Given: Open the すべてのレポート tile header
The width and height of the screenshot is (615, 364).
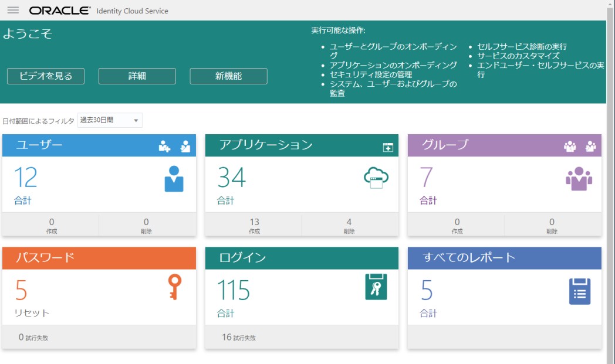Looking at the screenshot, I should click(505, 258).
